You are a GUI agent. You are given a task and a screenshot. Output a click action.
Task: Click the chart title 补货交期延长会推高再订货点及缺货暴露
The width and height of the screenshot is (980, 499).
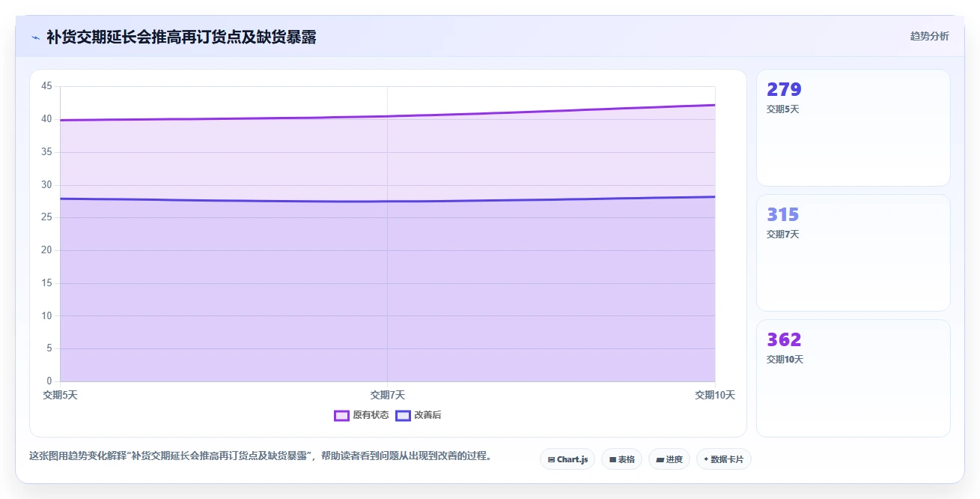click(181, 37)
